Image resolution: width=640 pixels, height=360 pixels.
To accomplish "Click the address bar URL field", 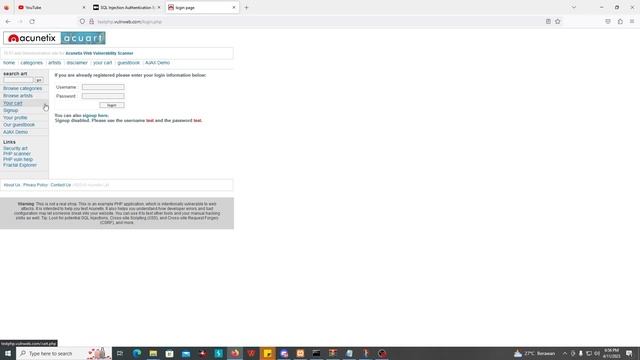I will 318,22.
